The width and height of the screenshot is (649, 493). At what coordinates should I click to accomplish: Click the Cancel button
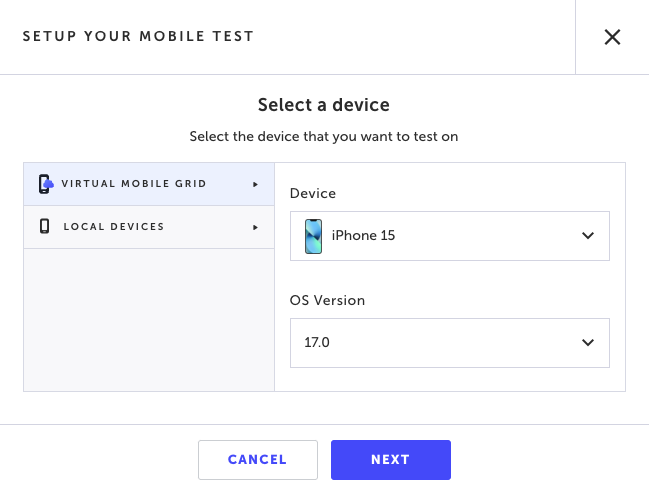pos(258,460)
